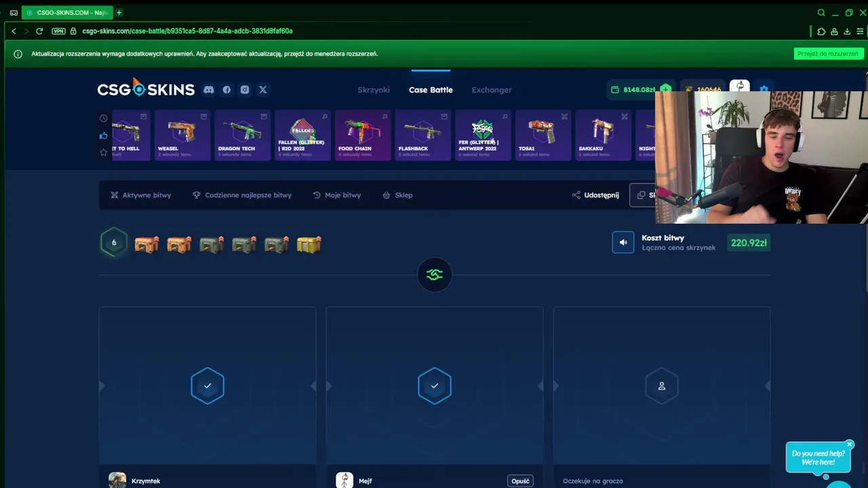Click Krzymtek's ready check hexagon
The height and width of the screenshot is (488, 868).
(208, 386)
